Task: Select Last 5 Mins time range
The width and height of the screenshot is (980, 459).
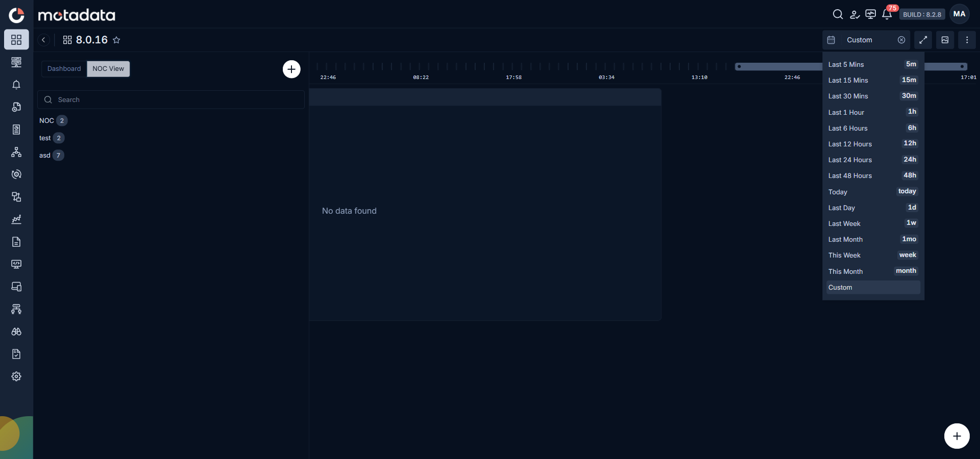Action: [x=873, y=64]
